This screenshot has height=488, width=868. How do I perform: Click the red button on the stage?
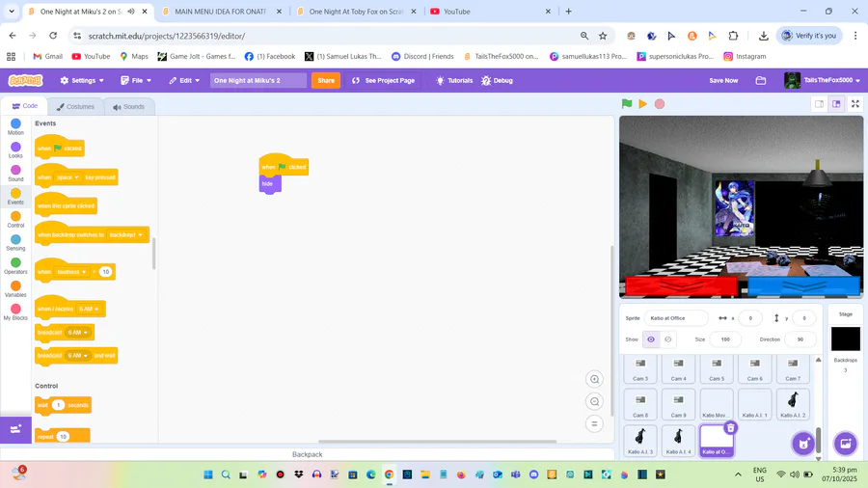pyautogui.click(x=682, y=285)
